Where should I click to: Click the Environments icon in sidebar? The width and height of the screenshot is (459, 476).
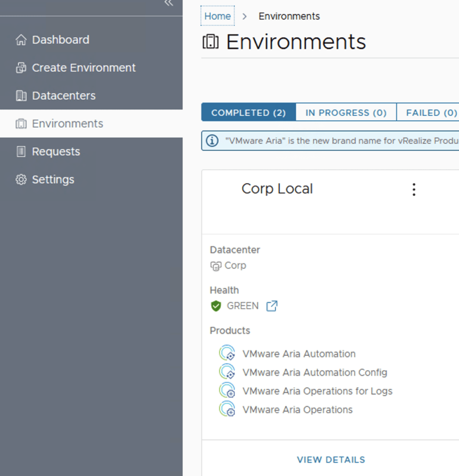(x=21, y=124)
